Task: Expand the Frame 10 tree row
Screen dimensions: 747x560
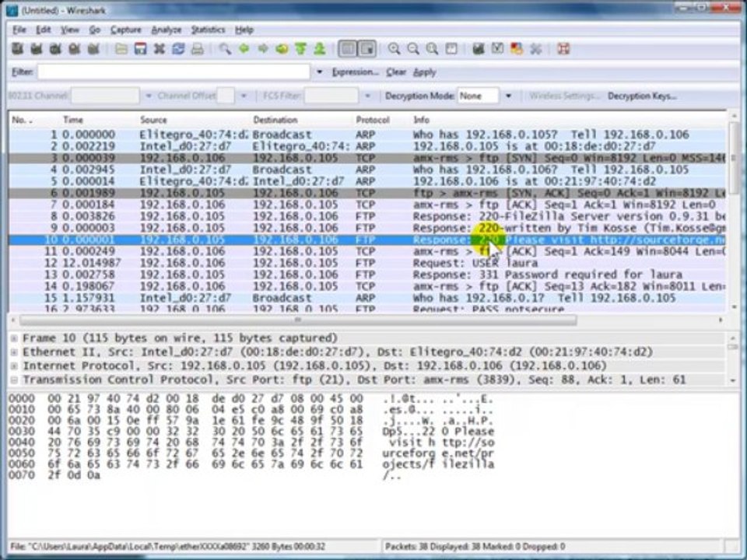Action: tap(14, 338)
